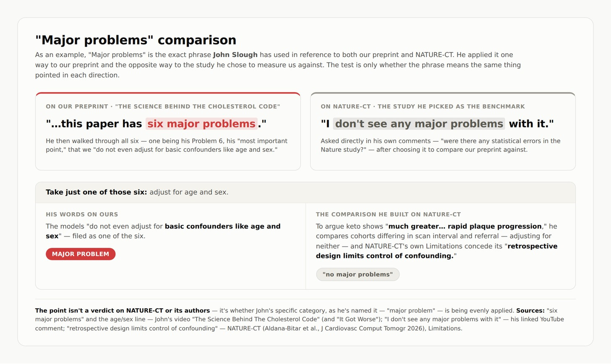Click bold text "basic confounders like age and sex"
The width and height of the screenshot is (611, 364).
163,231
